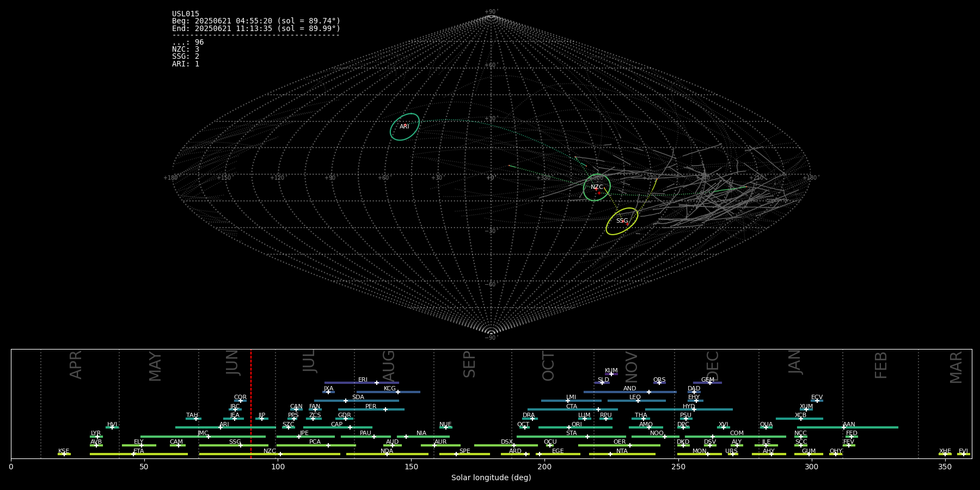Click the 300 tick on solar longitude axis
980x490 pixels.
tap(811, 467)
